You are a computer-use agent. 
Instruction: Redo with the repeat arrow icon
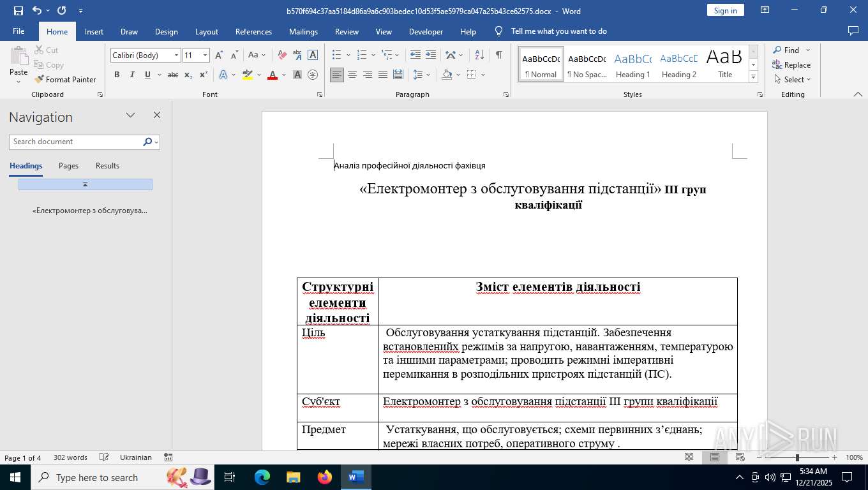pyautogui.click(x=61, y=11)
